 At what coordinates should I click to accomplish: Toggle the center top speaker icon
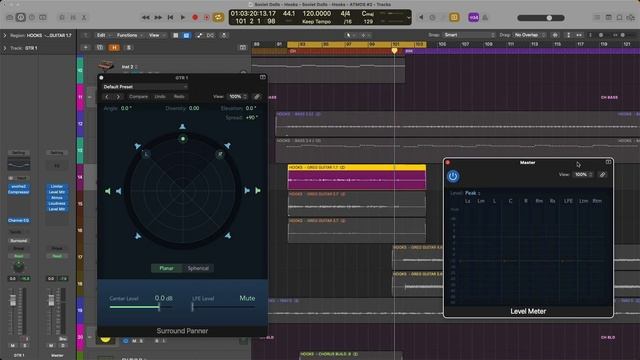point(182,127)
